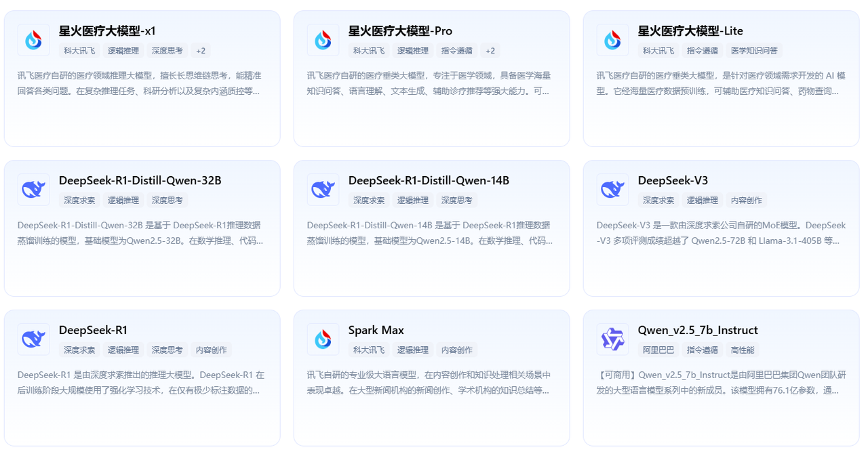
Task: Click the DeepSeek-R1-Distill-Qwen-32B whale icon
Action: 33,190
